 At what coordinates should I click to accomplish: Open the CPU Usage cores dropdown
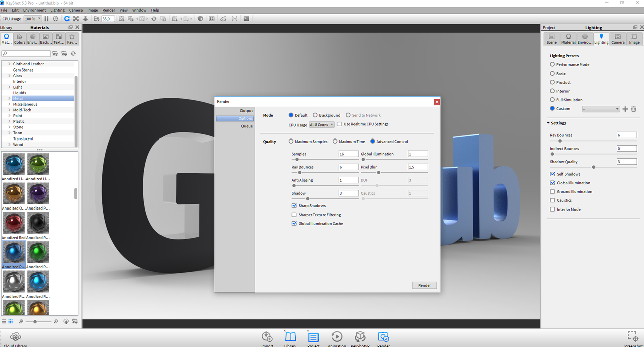click(x=321, y=124)
